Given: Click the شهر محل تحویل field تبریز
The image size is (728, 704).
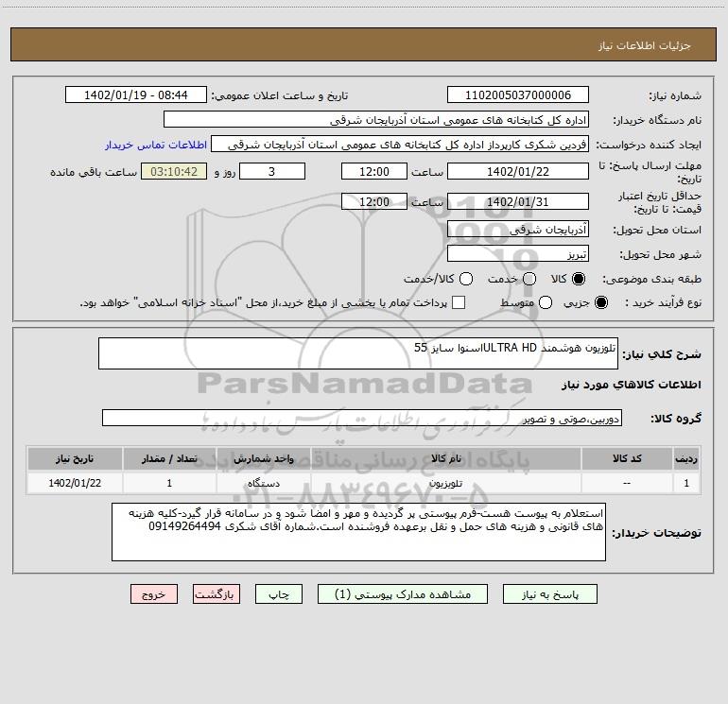Looking at the screenshot, I should 518,254.
